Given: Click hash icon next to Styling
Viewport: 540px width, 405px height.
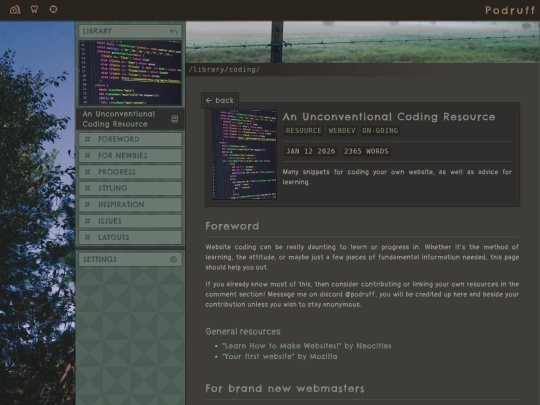Looking at the screenshot, I should click(x=87, y=188).
